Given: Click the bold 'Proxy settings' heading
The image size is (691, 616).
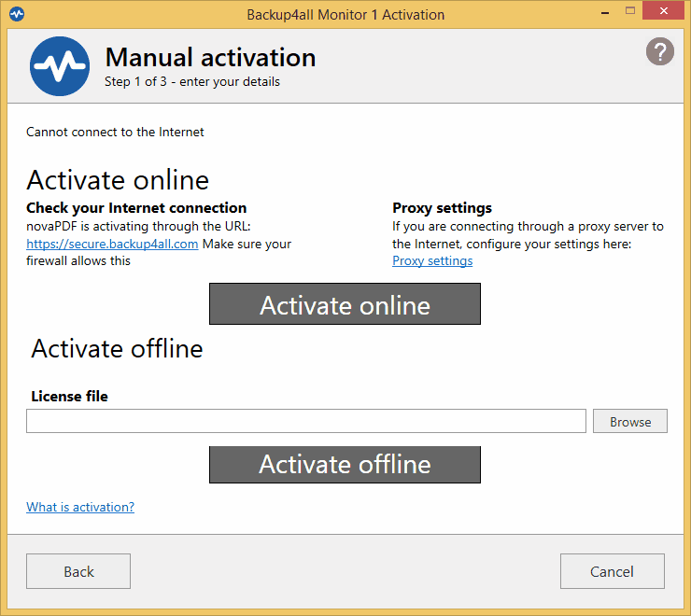Looking at the screenshot, I should click(442, 207).
